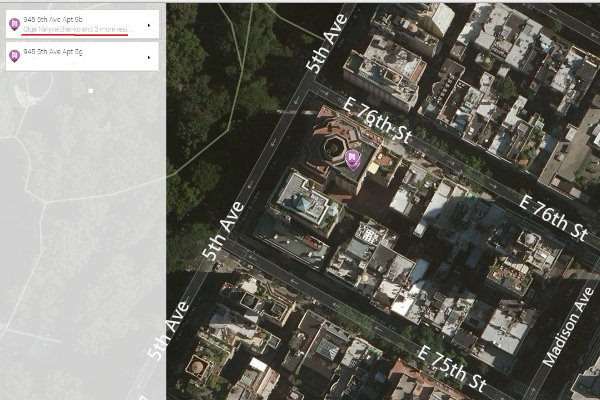
Task: Click the upper E 76th St label
Action: (377, 120)
